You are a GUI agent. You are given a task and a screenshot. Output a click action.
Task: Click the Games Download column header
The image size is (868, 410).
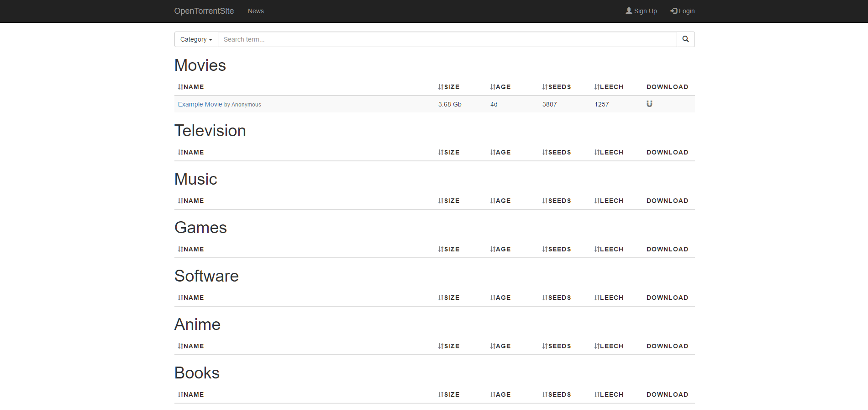click(667, 249)
